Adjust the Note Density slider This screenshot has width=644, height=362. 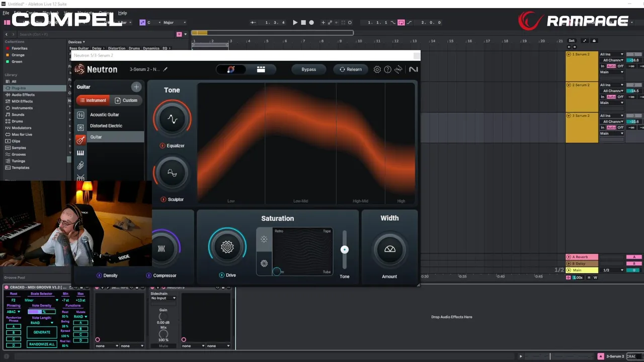(42, 312)
